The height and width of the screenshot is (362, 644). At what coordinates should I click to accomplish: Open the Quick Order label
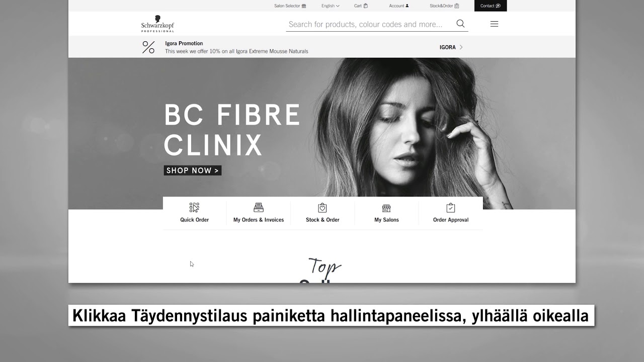195,220
